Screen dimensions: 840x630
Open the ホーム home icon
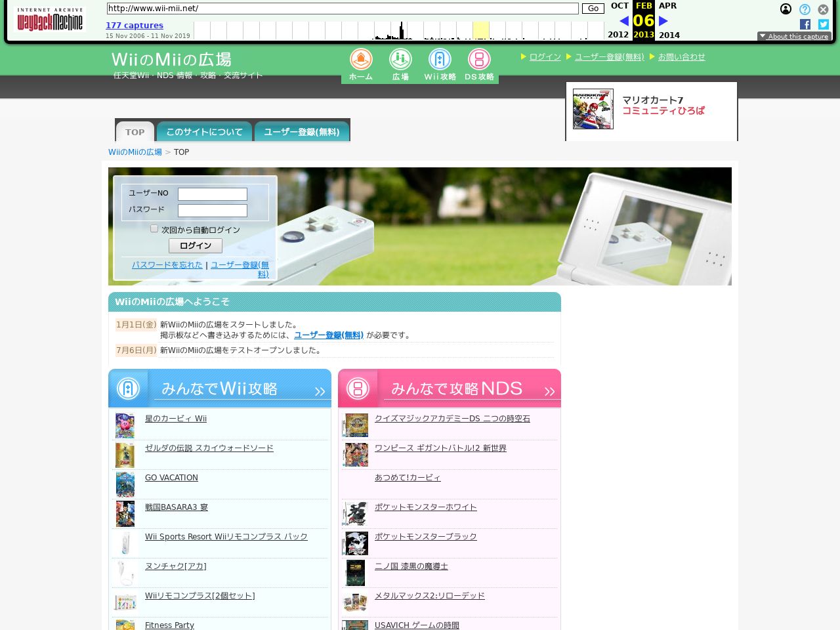pos(361,65)
